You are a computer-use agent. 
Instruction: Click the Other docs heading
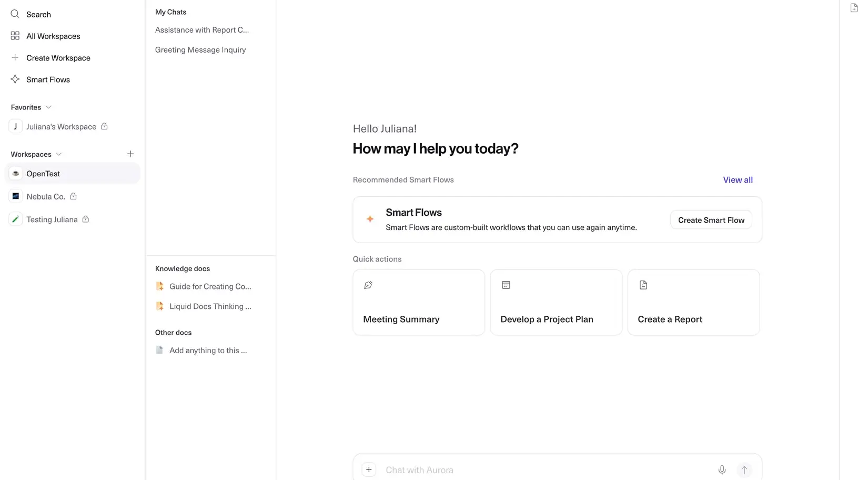173,333
